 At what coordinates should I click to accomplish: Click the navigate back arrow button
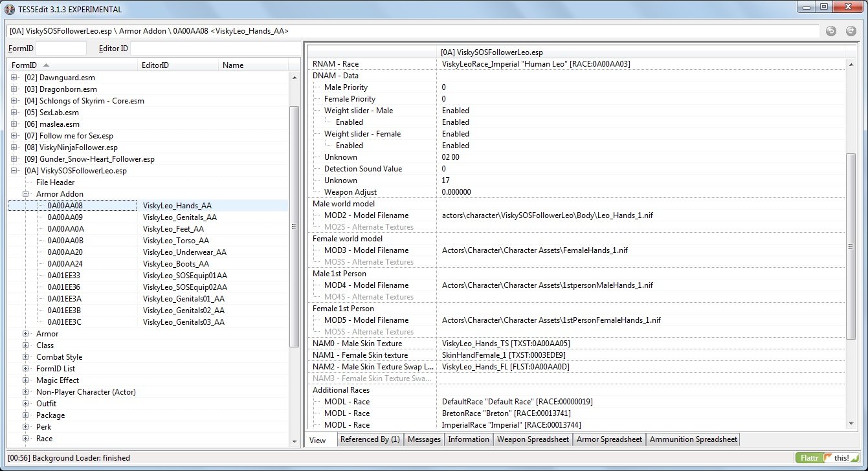[x=831, y=31]
